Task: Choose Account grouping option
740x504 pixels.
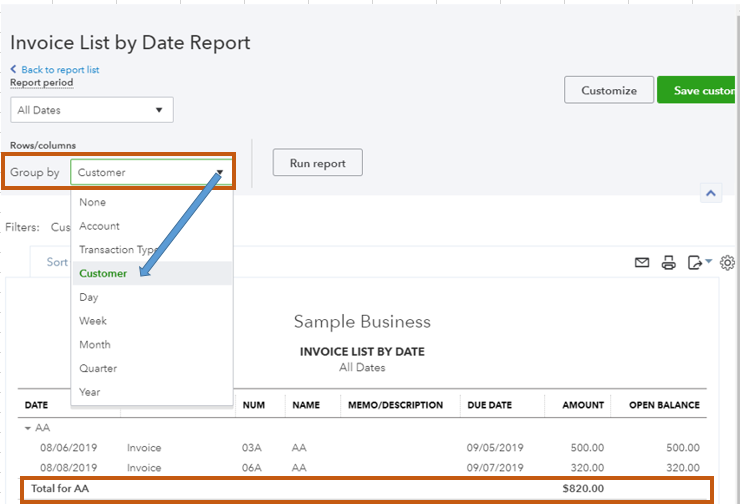Action: click(x=99, y=226)
